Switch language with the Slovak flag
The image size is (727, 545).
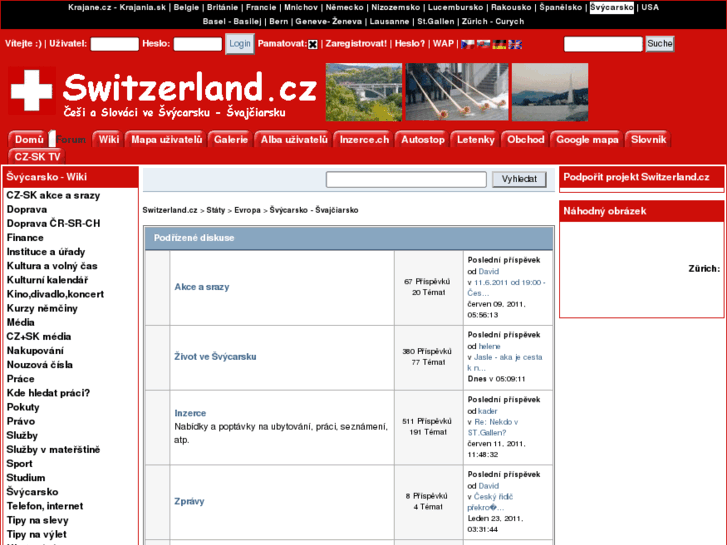(483, 44)
